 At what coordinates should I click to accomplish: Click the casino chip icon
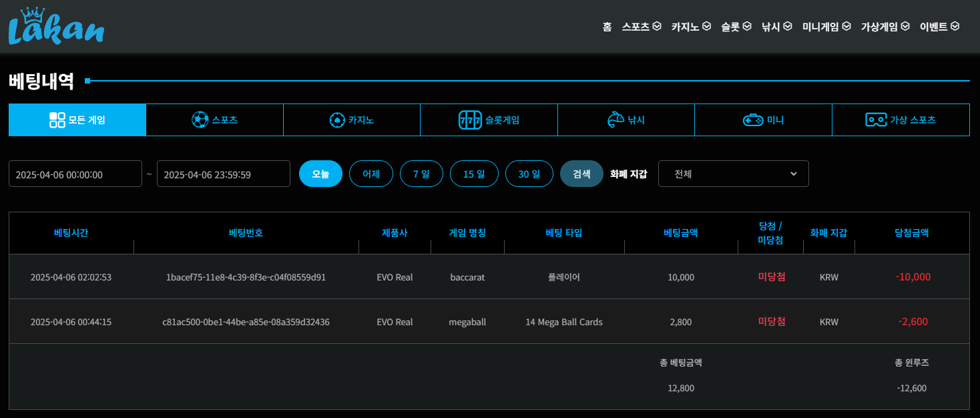[x=337, y=120]
